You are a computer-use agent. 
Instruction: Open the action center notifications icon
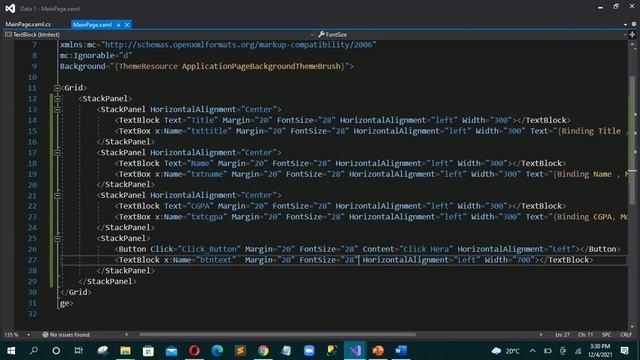click(x=624, y=351)
